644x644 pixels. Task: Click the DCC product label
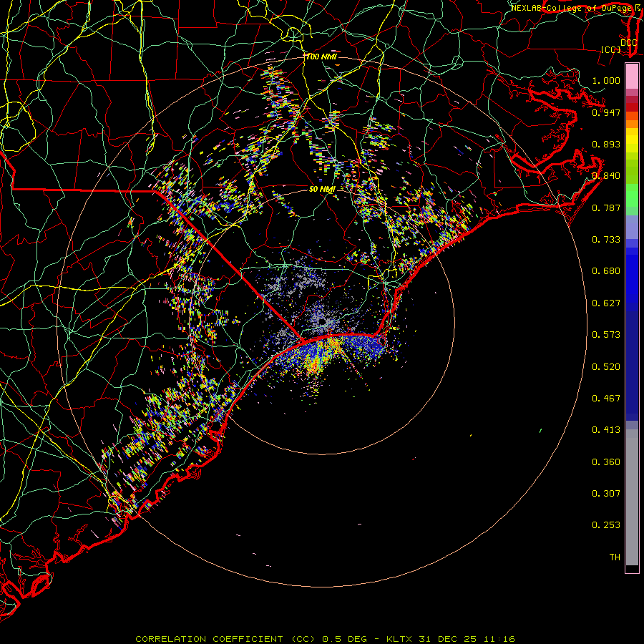(x=628, y=42)
